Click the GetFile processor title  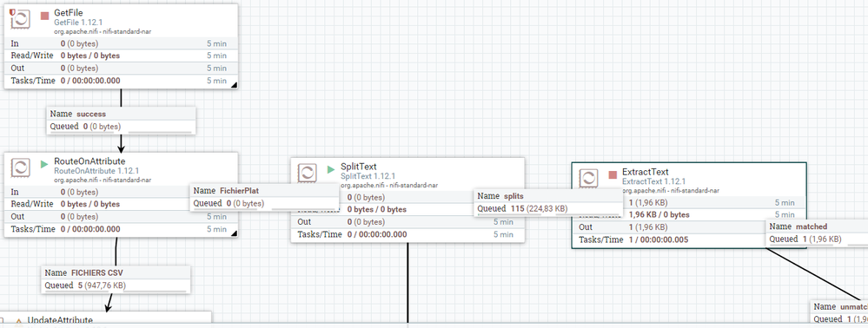[70, 13]
